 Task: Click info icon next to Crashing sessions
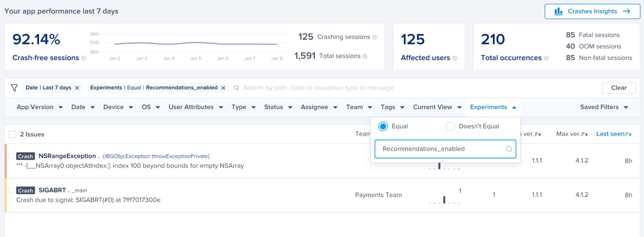tap(374, 37)
